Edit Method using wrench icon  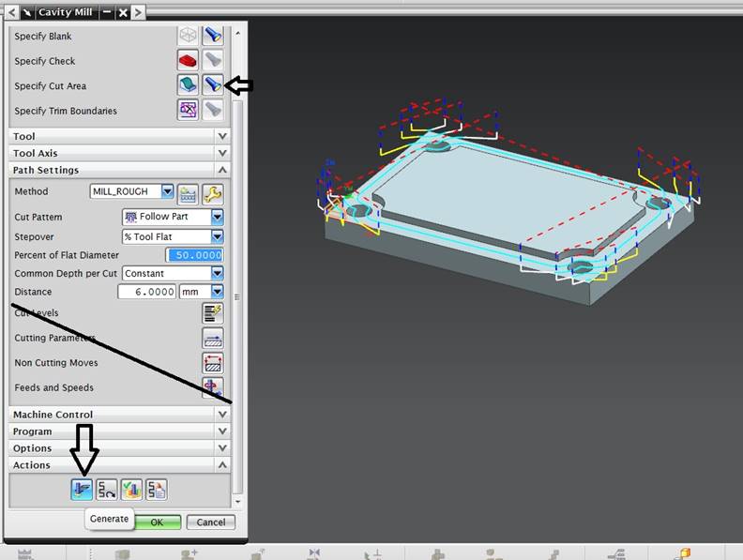(213, 194)
